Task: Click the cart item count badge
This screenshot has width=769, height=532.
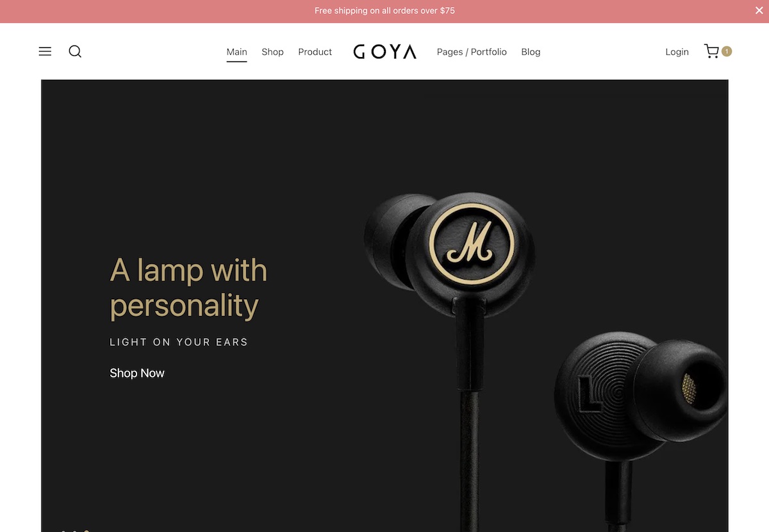Action: 727,51
